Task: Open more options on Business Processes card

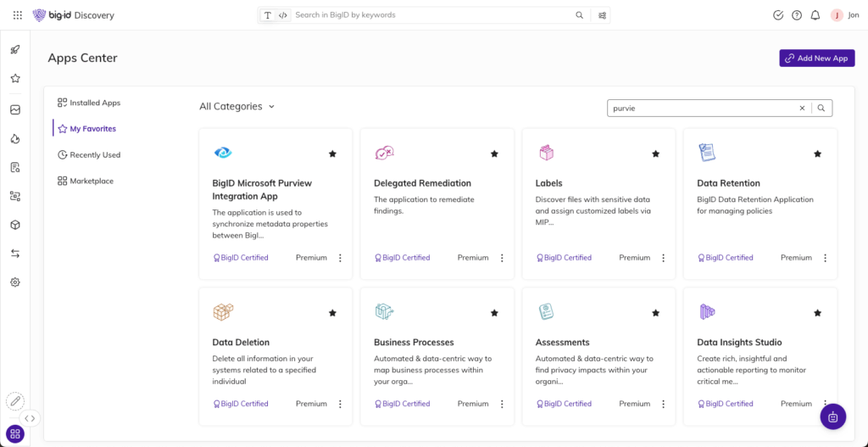Action: [x=502, y=404]
